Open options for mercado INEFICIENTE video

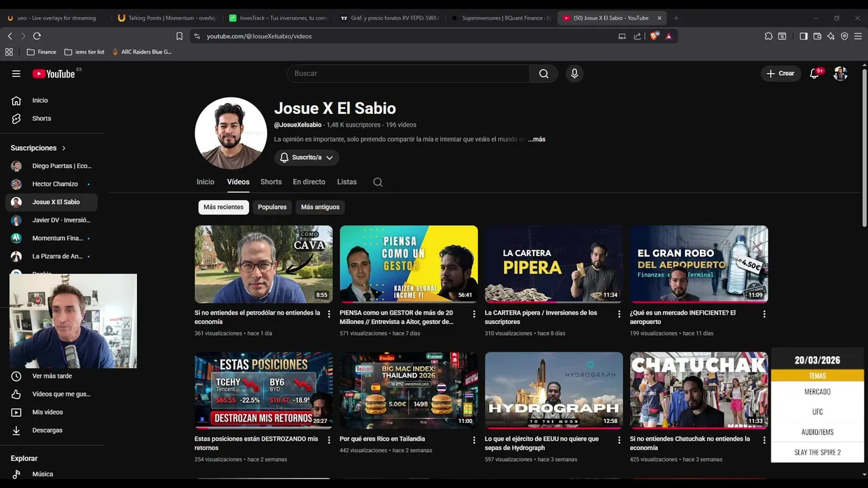(x=764, y=314)
